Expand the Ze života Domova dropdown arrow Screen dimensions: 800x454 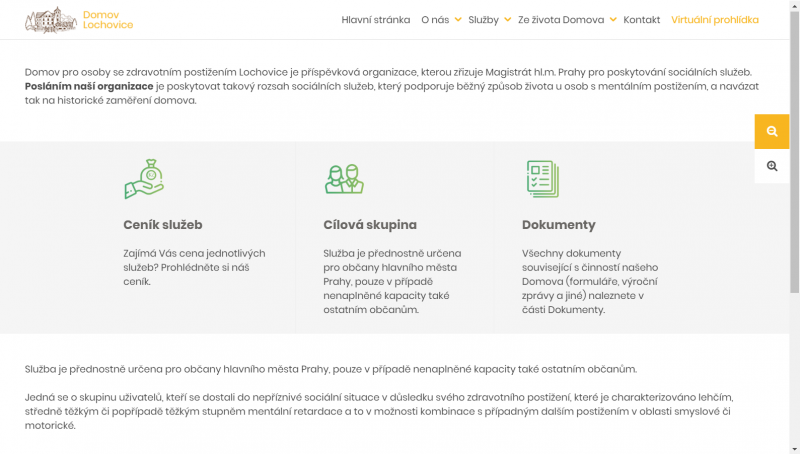[x=613, y=20]
